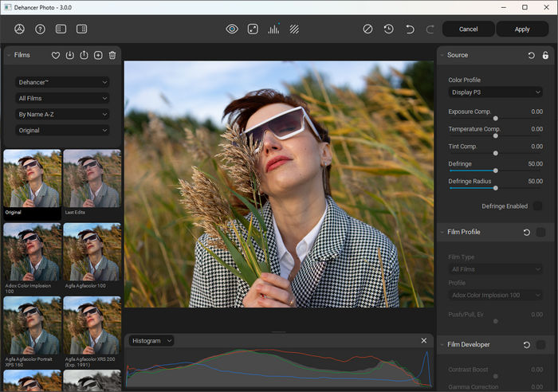This screenshot has height=392, width=558.
Task: Click the Dehancer logo icon in toolbar
Action: pyautogui.click(x=20, y=29)
